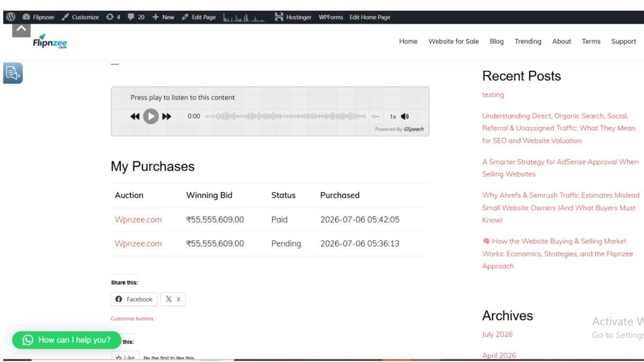This screenshot has width=644, height=362.
Task: Open the updates counter showing 4
Action: click(113, 17)
